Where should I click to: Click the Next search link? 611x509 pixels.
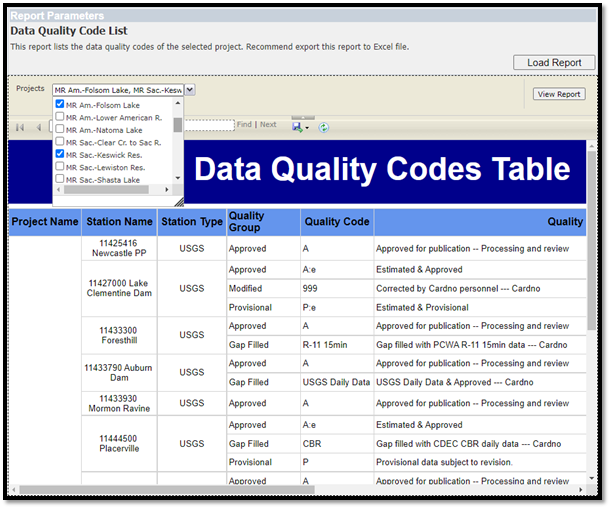tap(268, 124)
